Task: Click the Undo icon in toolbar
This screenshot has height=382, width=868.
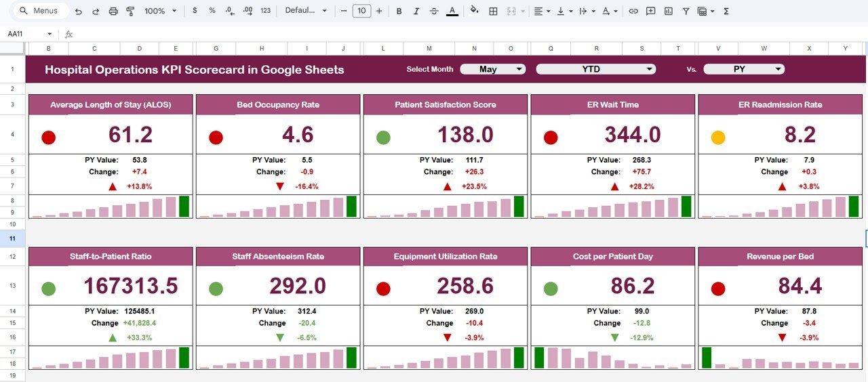Action: coord(79,11)
